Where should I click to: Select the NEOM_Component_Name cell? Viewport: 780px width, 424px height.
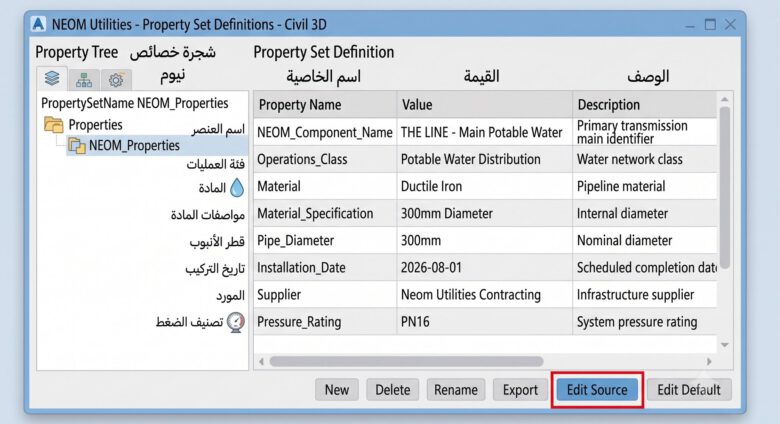(x=325, y=132)
